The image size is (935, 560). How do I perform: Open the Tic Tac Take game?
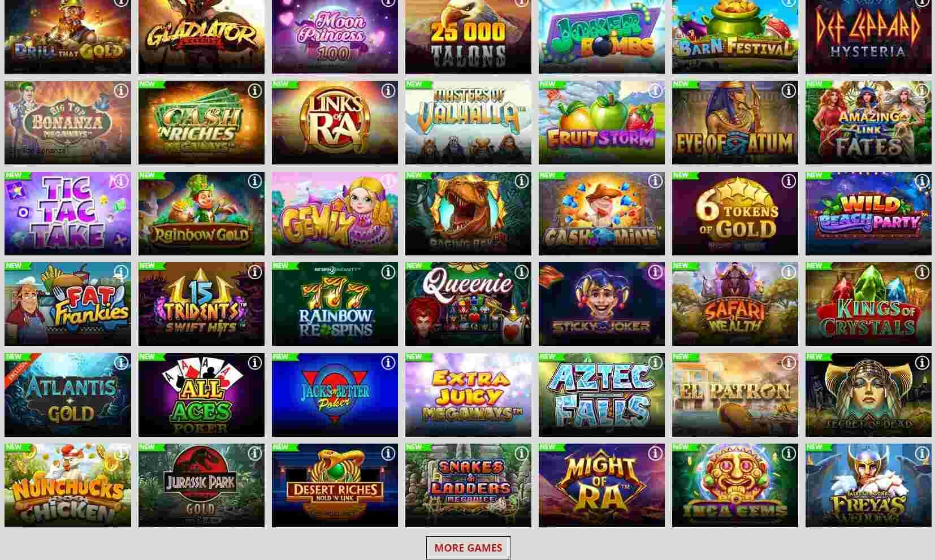coord(68,214)
